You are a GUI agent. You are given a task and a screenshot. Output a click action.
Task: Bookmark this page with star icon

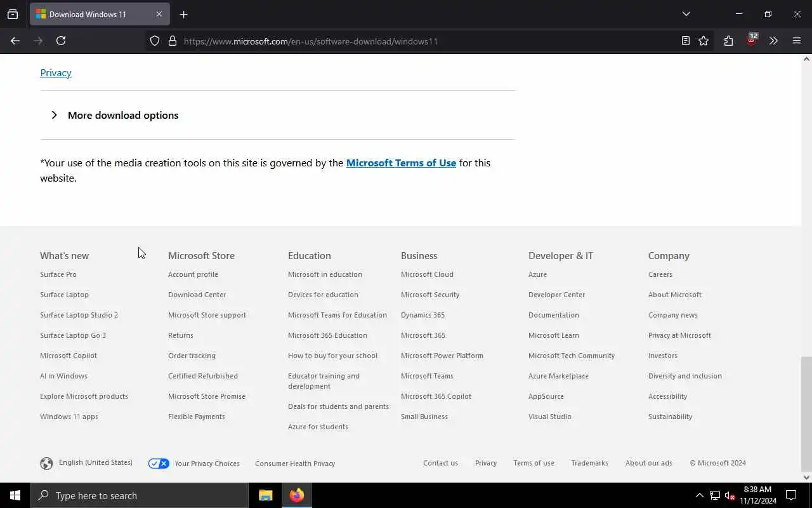coord(704,41)
